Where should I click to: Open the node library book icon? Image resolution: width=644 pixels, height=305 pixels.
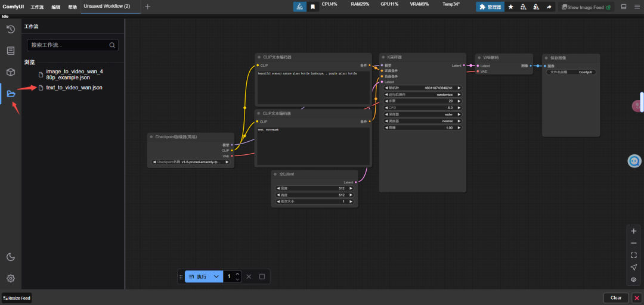coord(11,51)
